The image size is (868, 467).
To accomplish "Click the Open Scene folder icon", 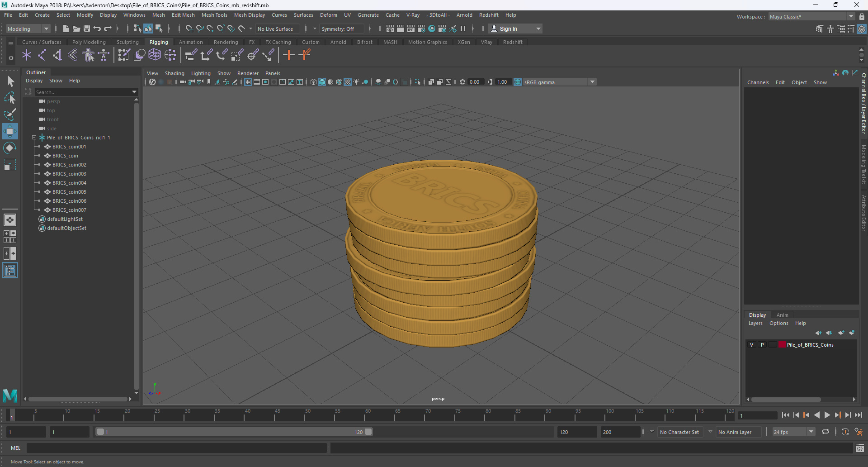I will pyautogui.click(x=76, y=29).
